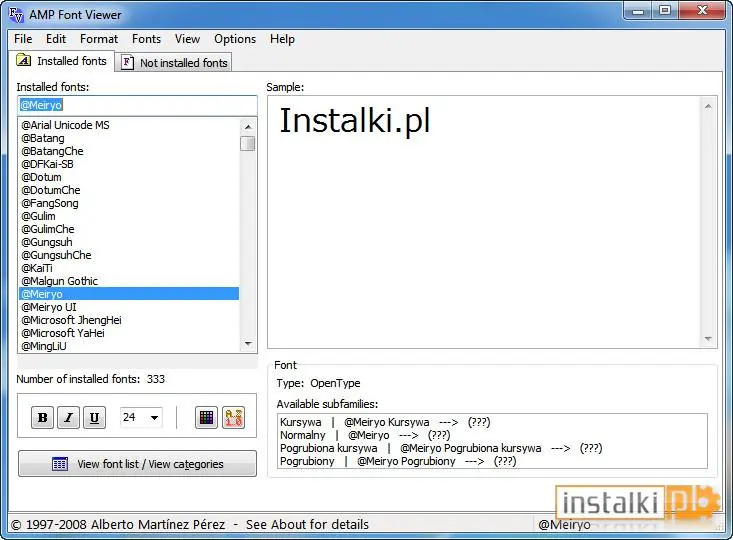Click AMP Font Viewer title bar icon
This screenshot has width=733, height=540.
pos(16,14)
